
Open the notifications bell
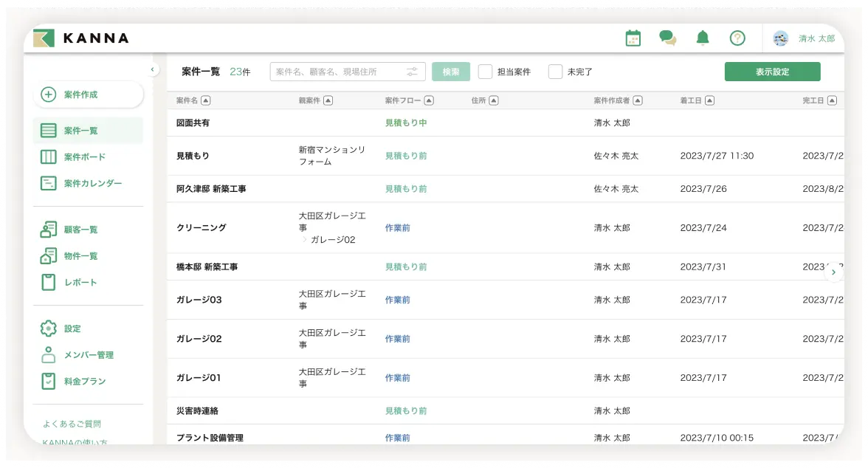703,38
